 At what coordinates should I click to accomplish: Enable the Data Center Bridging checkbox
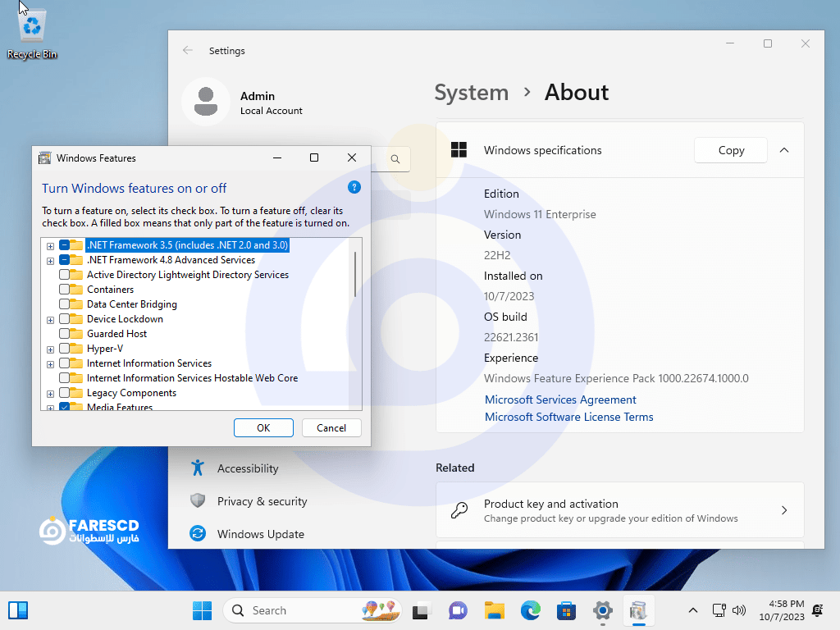[64, 304]
